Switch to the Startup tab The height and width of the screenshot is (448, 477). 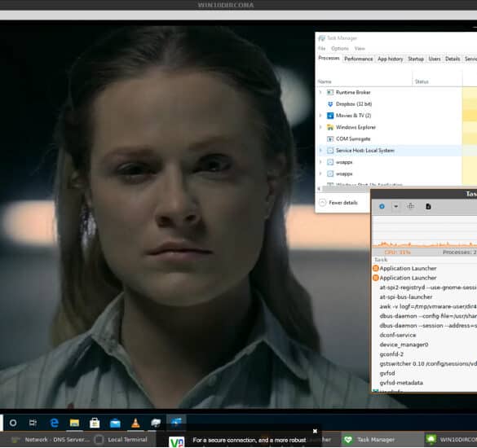[416, 59]
